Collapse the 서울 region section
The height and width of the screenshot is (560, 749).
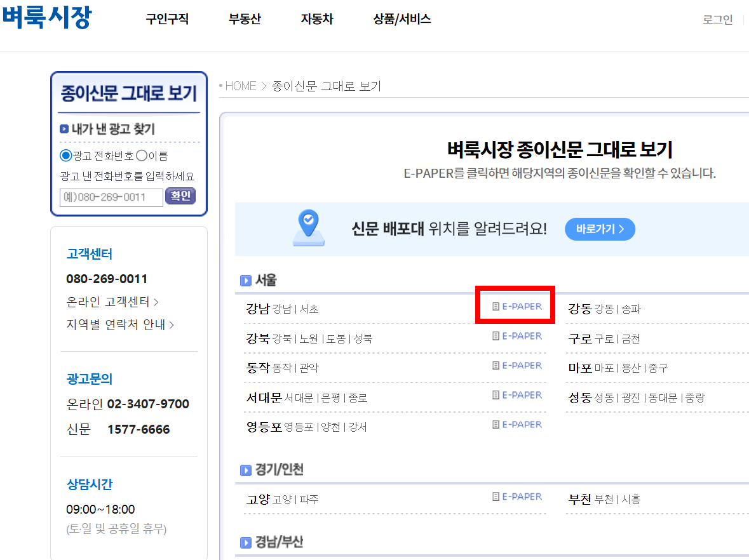[246, 279]
